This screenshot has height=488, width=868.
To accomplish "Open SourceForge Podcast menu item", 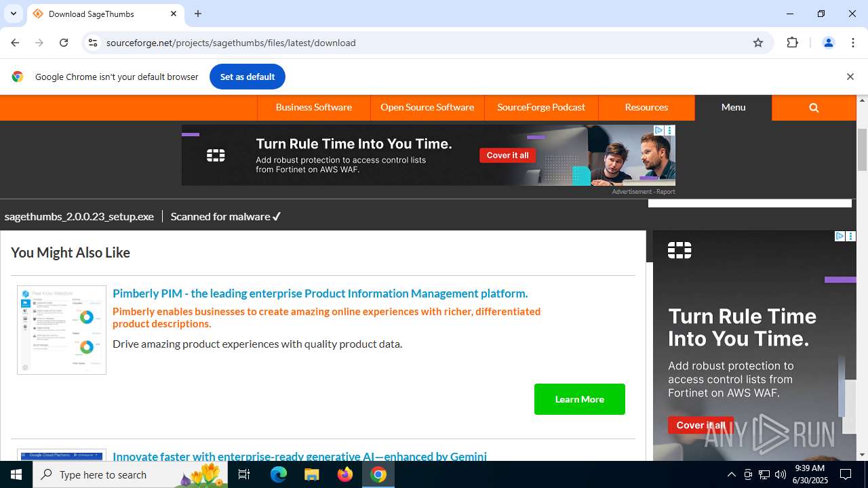I will (541, 107).
